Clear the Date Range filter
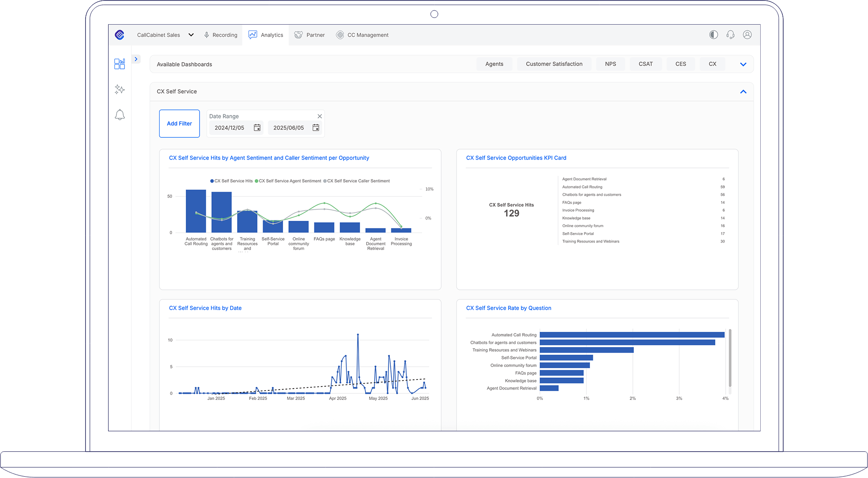This screenshot has width=868, height=478. coord(320,116)
